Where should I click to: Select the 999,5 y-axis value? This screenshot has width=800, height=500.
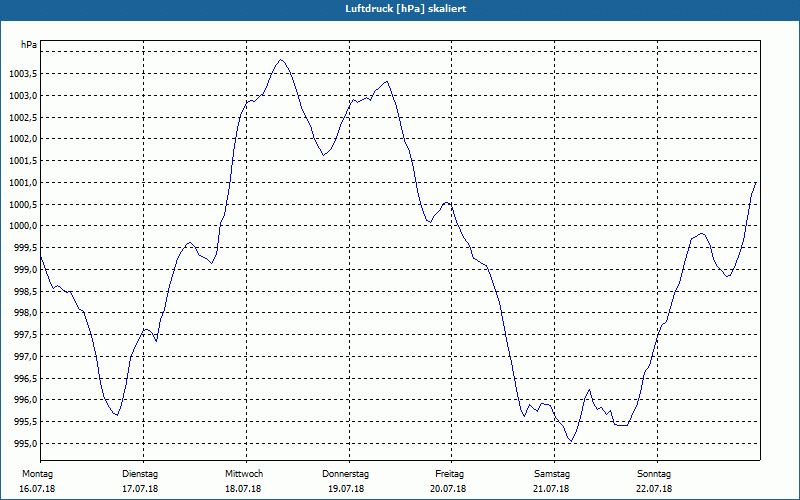[25, 248]
